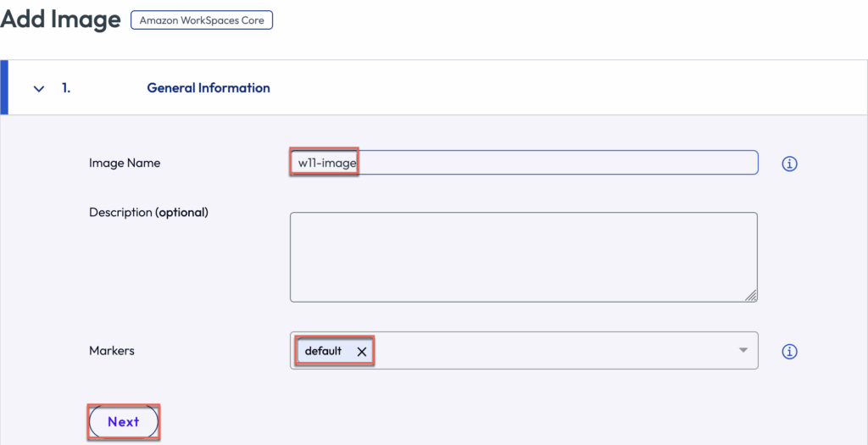Click the Amazon WorkSpaces Core badge
The image size is (868, 445).
point(202,19)
